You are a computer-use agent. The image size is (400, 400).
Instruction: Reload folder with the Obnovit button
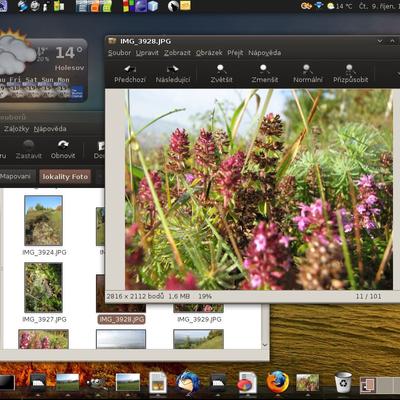63,149
